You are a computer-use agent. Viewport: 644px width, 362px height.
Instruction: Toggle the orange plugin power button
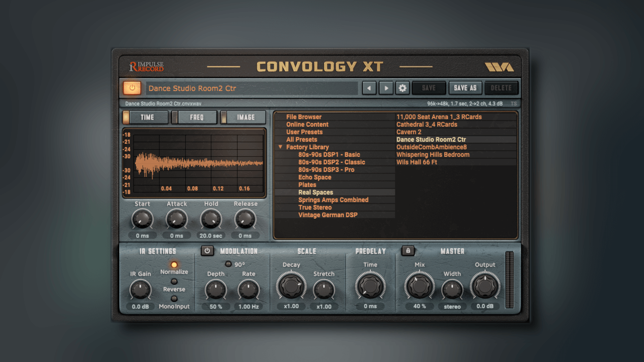132,88
